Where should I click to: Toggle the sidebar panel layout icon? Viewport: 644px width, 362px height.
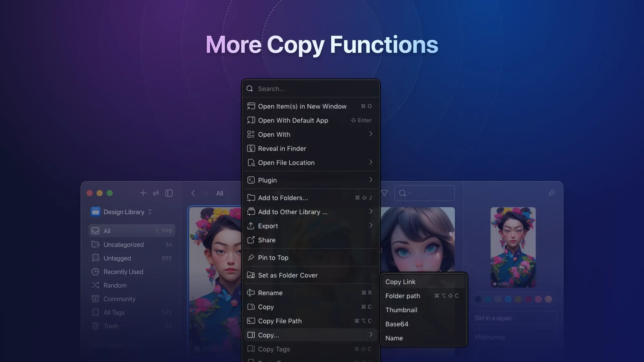tap(169, 193)
